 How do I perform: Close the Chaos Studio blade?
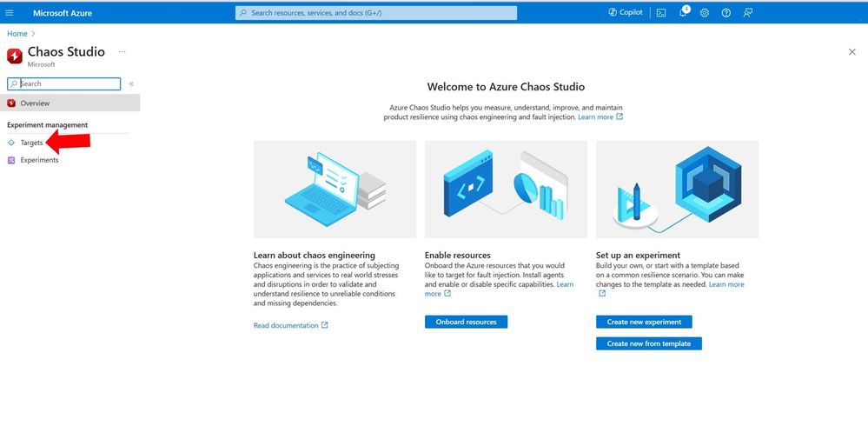tap(852, 51)
